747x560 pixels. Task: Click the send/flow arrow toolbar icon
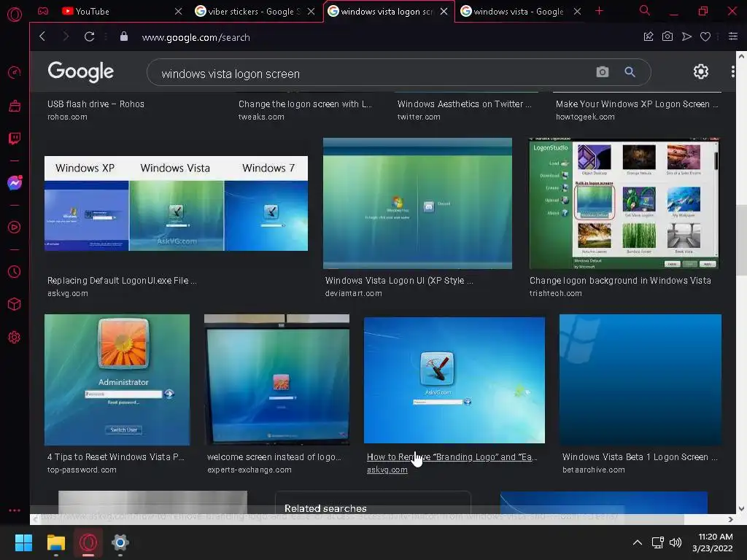686,36
